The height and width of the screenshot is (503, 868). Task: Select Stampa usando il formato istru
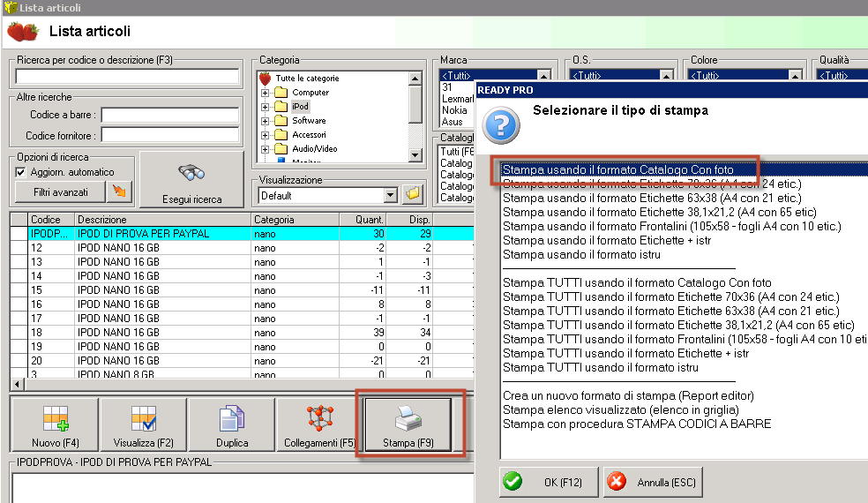[581, 254]
